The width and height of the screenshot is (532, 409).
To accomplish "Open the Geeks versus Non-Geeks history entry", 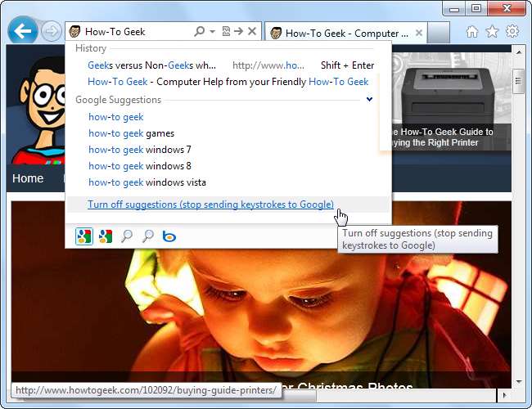I will 151,65.
